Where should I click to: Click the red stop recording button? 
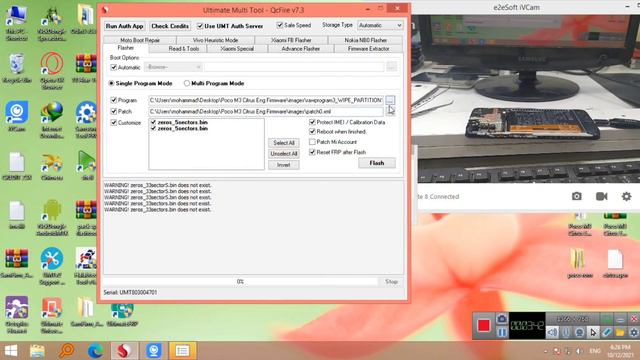click(484, 325)
